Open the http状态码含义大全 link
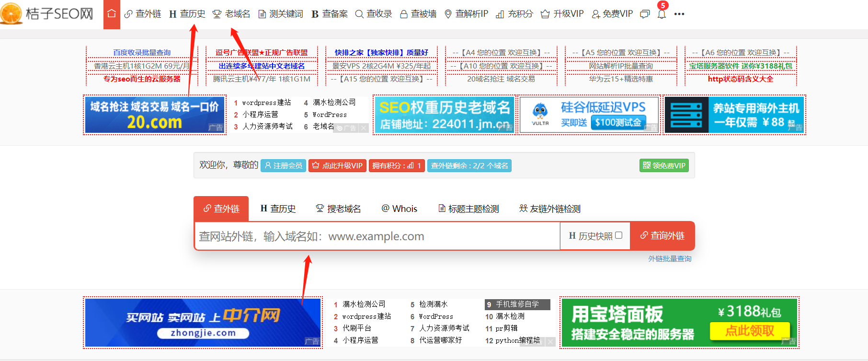This screenshot has height=361, width=868. click(x=741, y=79)
